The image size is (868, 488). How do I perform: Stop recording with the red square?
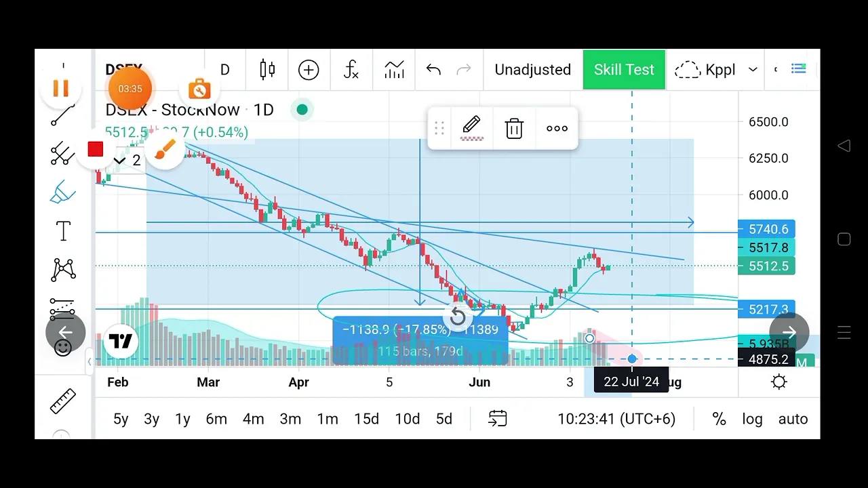tap(95, 149)
